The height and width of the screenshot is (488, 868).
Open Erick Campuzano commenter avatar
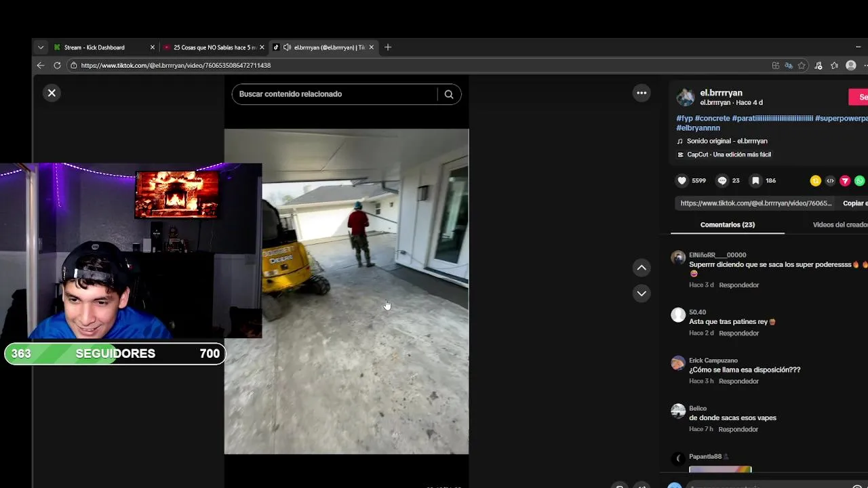pyautogui.click(x=678, y=363)
